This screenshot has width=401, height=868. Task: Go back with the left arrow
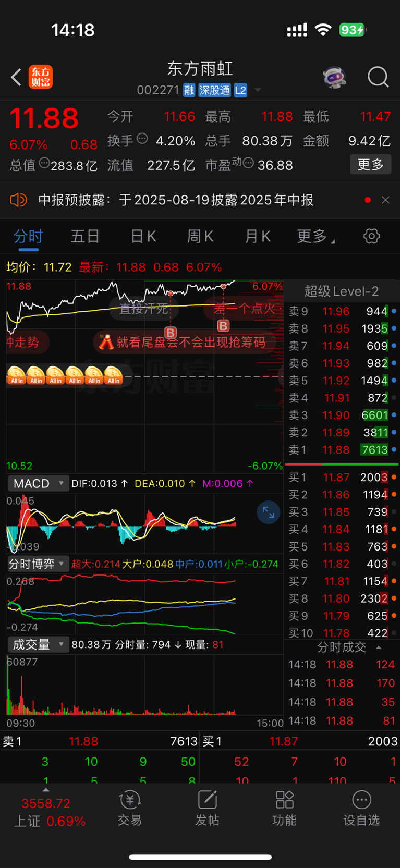click(x=16, y=77)
